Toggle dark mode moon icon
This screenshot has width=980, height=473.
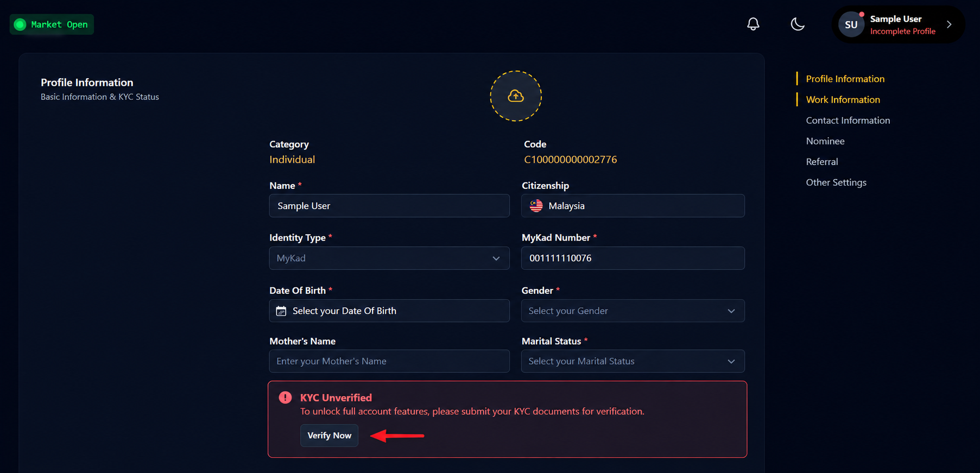(x=797, y=24)
